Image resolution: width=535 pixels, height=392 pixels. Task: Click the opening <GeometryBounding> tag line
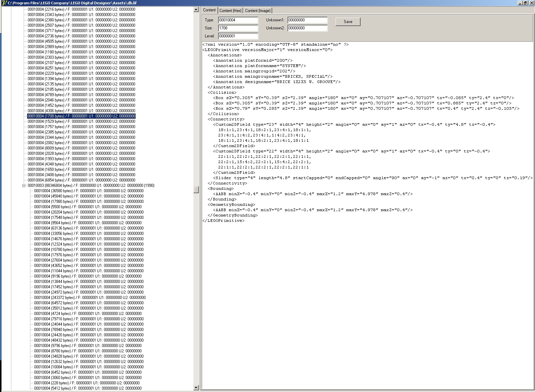pos(231,205)
